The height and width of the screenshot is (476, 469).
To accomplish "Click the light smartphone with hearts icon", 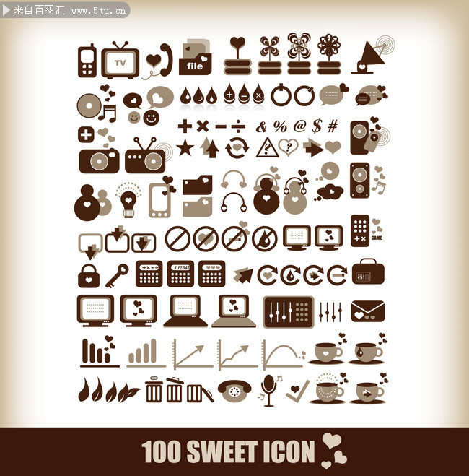I will click(x=162, y=196).
